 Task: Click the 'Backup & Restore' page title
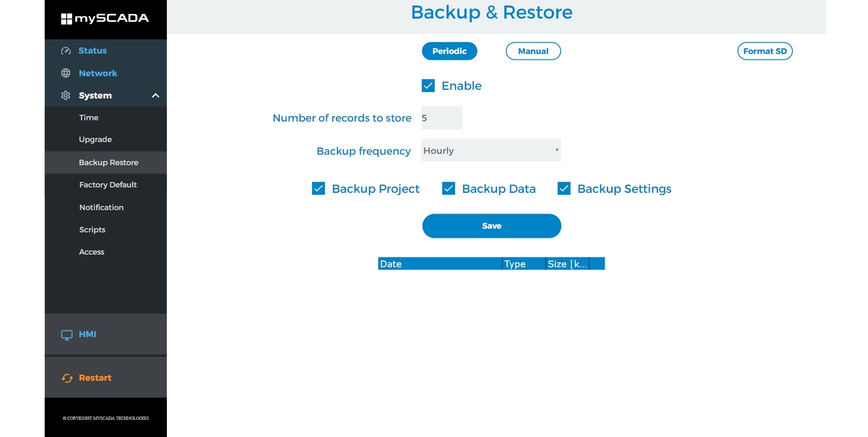492,12
